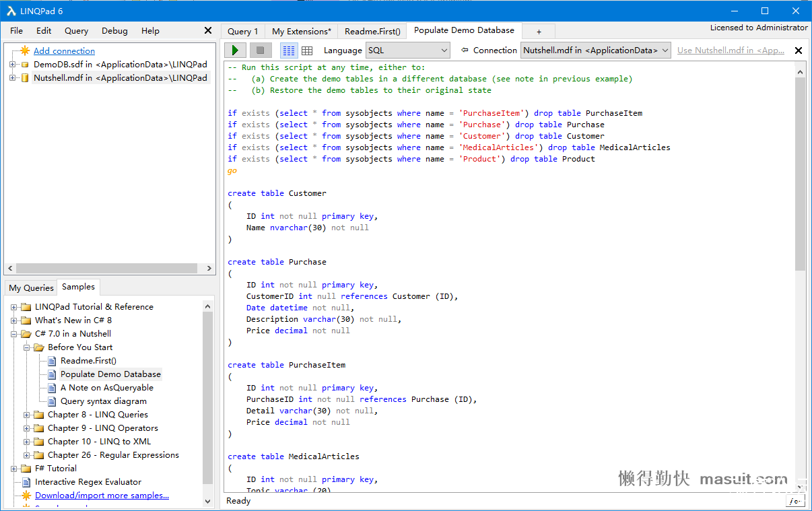812x511 pixels.
Task: Open the File menu
Action: 16,31
